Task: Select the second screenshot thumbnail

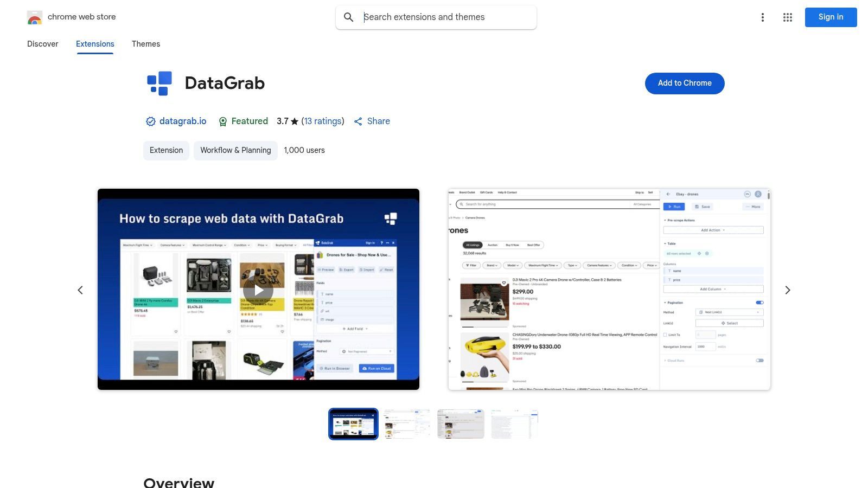Action: [x=406, y=423]
